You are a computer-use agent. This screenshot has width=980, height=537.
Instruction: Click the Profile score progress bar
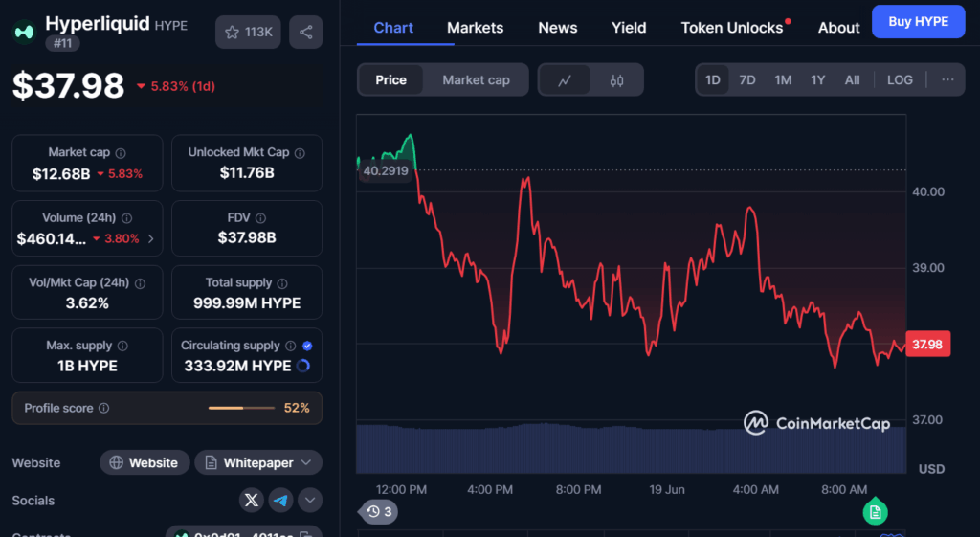[x=241, y=408]
